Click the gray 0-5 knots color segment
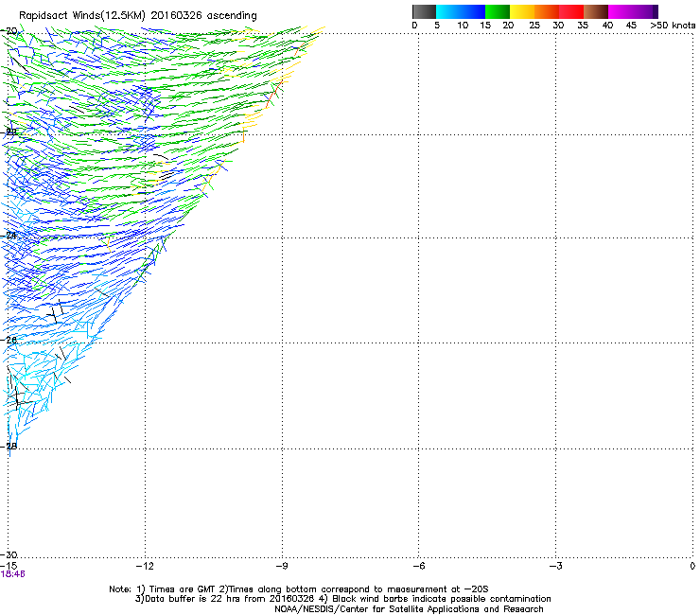Image resolution: width=700 pixels, height=615 pixels. click(x=424, y=11)
